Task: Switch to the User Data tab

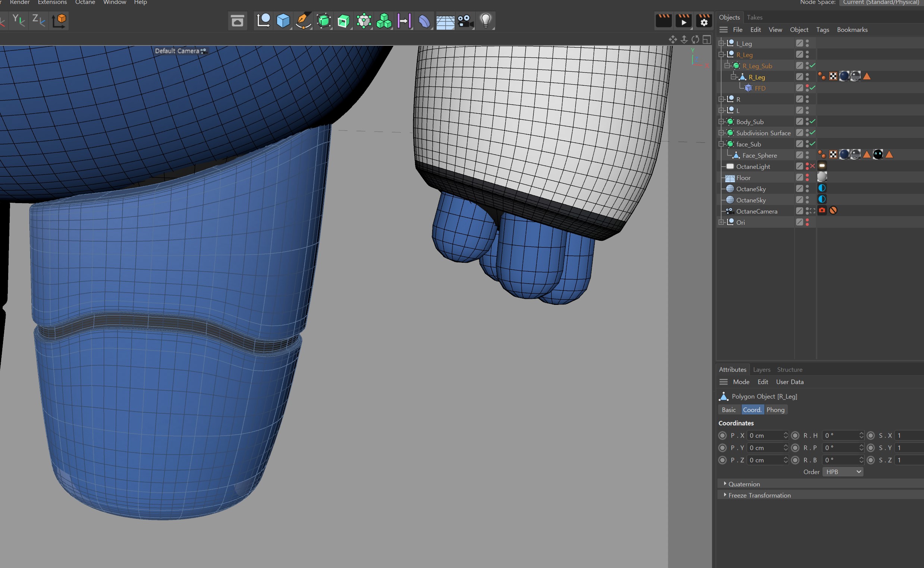Action: [790, 382]
